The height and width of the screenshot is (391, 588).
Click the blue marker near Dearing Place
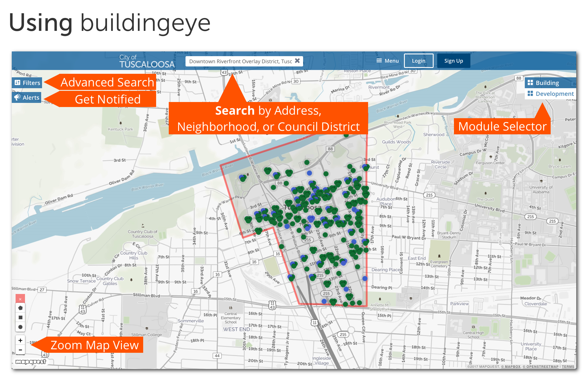(365, 278)
